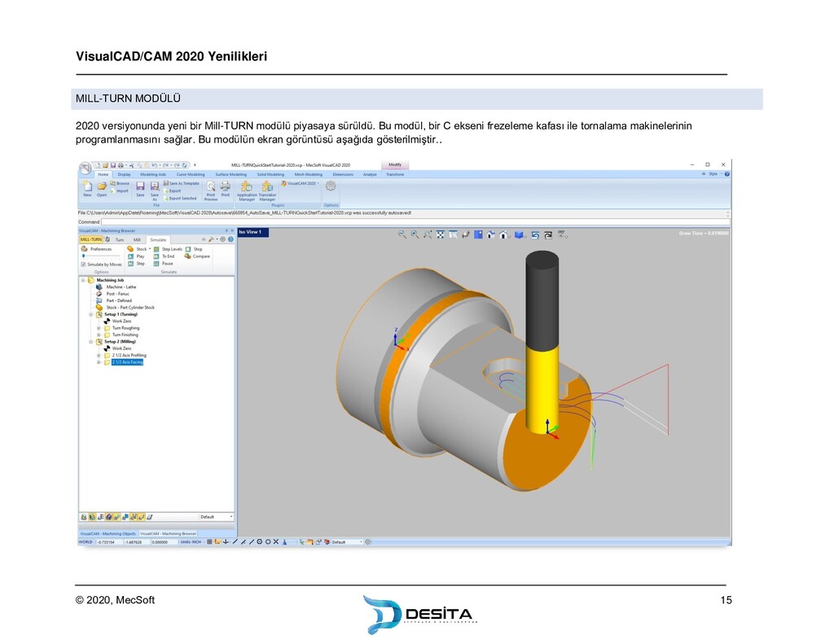
Task: Open simulation Preferences
Action: (96, 249)
